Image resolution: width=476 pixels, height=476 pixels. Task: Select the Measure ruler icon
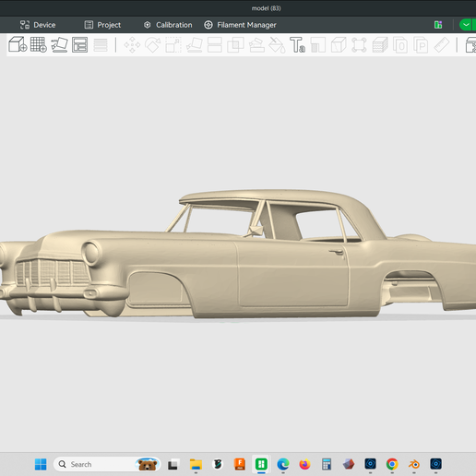click(442, 45)
